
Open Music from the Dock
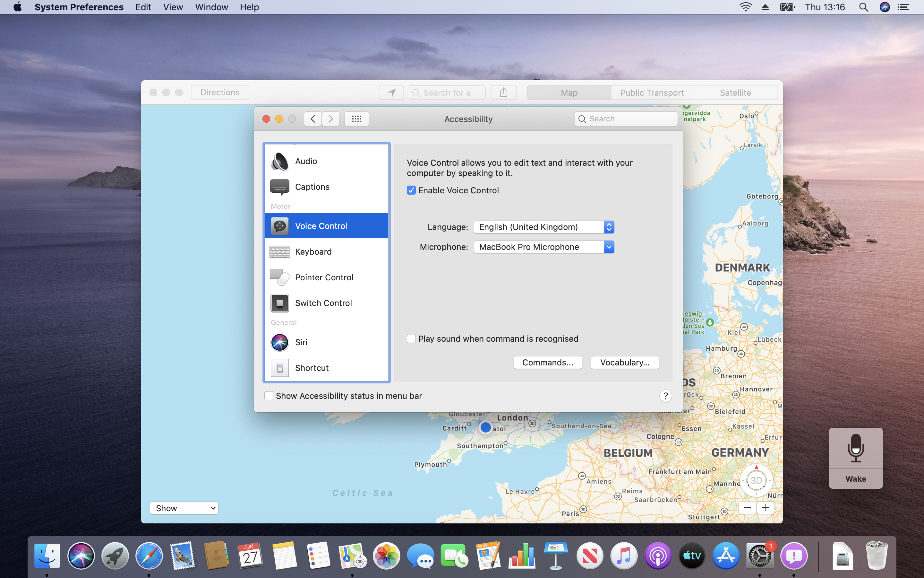coord(624,556)
